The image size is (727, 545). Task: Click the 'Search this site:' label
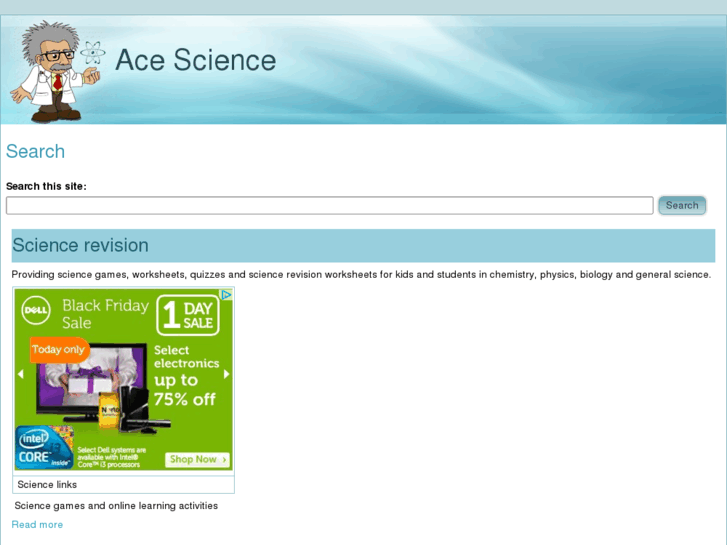[46, 186]
